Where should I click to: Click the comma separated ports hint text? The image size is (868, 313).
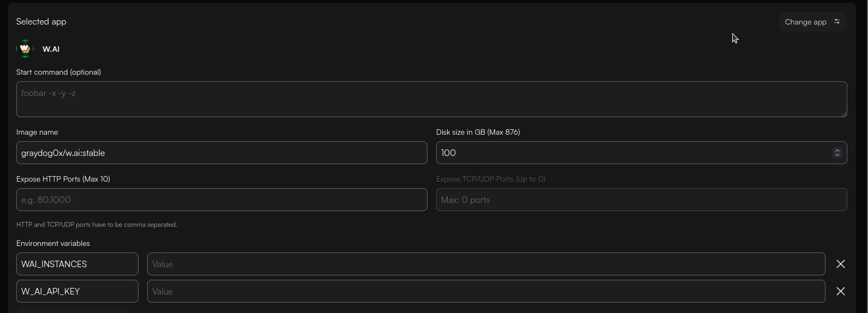click(97, 225)
